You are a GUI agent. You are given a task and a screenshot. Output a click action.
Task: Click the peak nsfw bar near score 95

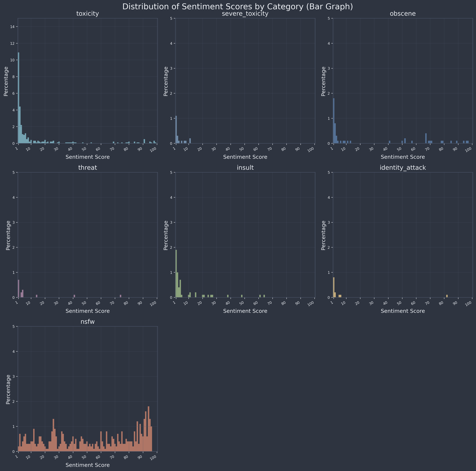149,429
